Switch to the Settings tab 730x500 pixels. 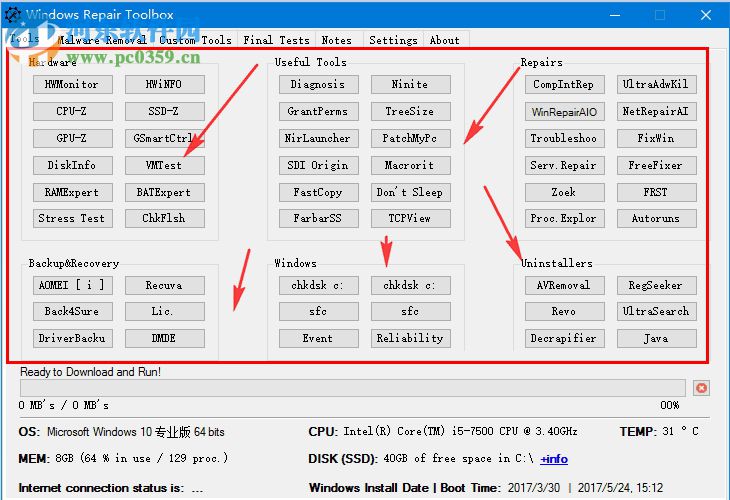(x=393, y=40)
